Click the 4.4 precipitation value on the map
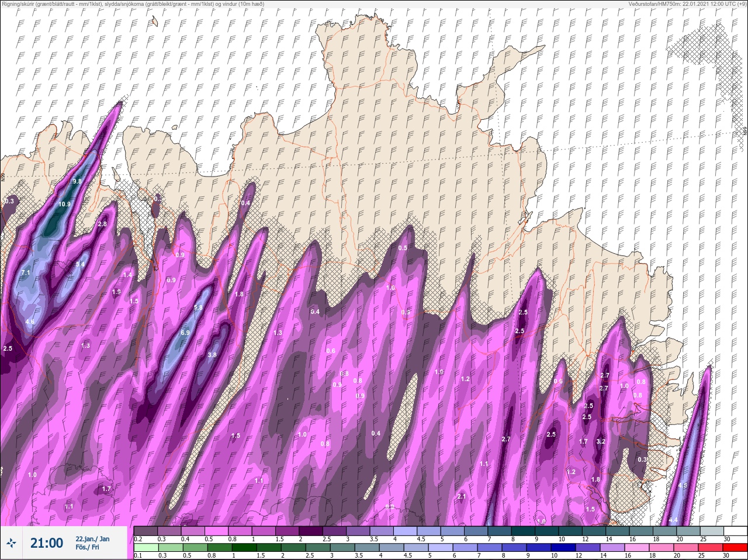This screenshot has height=560, width=748. click(x=673, y=520)
